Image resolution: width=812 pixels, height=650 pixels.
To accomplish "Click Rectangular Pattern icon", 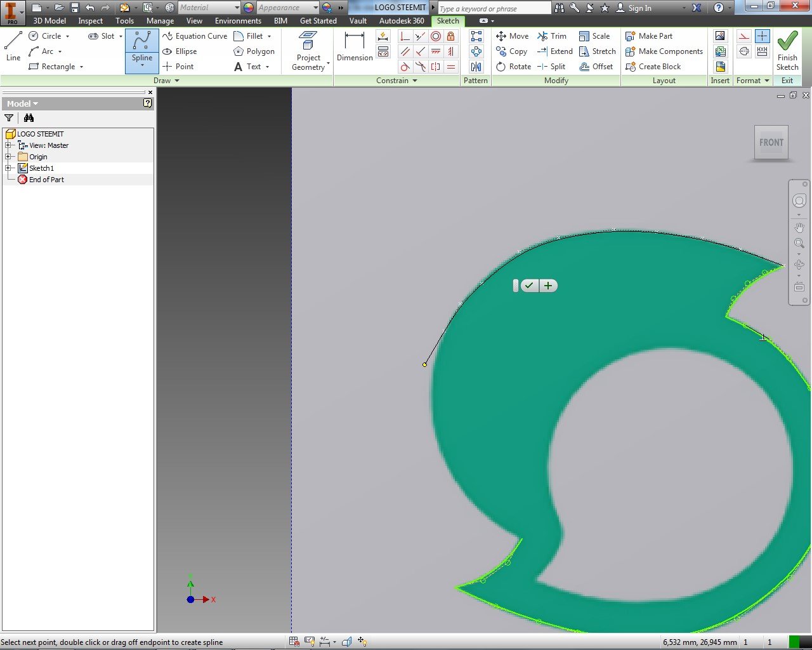I will [476, 36].
